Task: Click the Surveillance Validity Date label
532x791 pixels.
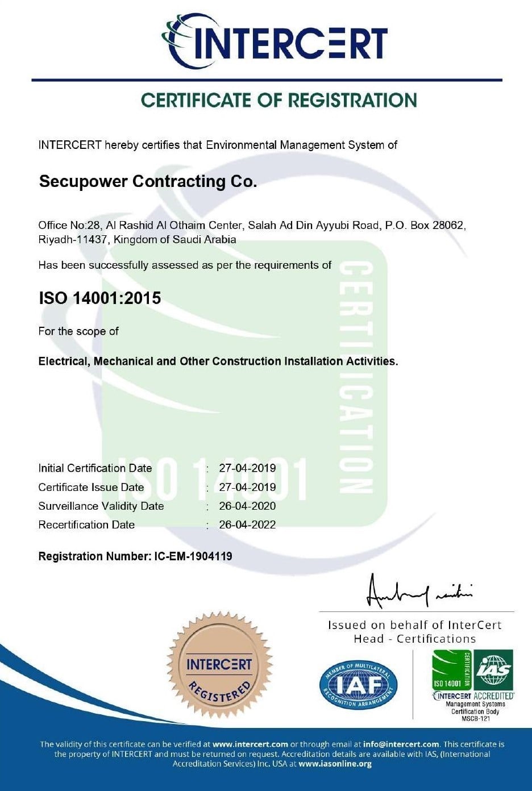Action: point(101,506)
